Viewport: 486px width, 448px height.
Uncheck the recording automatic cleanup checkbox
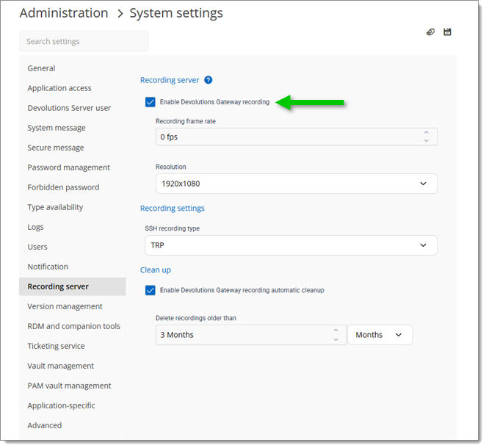click(x=150, y=290)
